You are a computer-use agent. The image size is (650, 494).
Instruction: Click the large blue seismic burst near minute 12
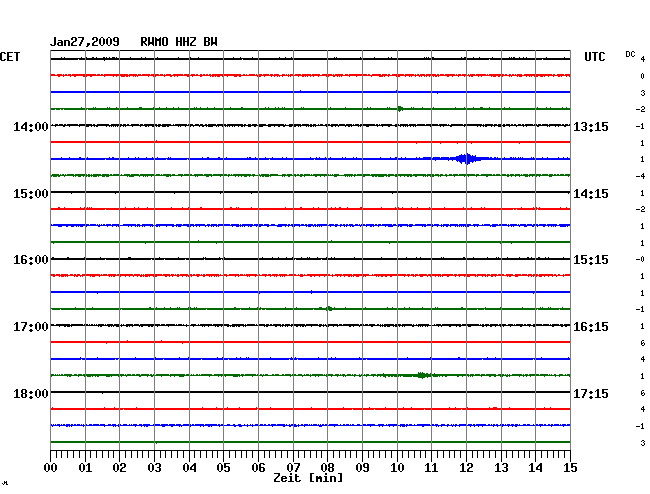click(x=465, y=159)
